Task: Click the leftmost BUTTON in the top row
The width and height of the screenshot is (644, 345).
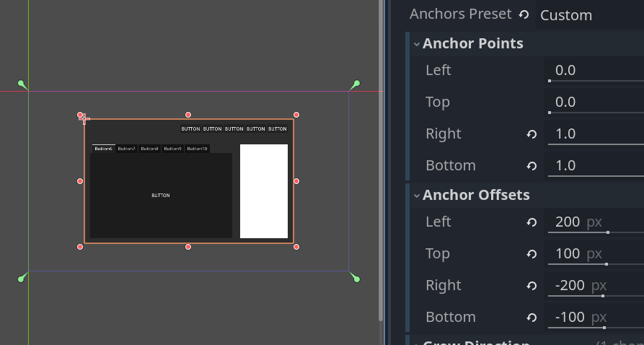Action: [190, 129]
